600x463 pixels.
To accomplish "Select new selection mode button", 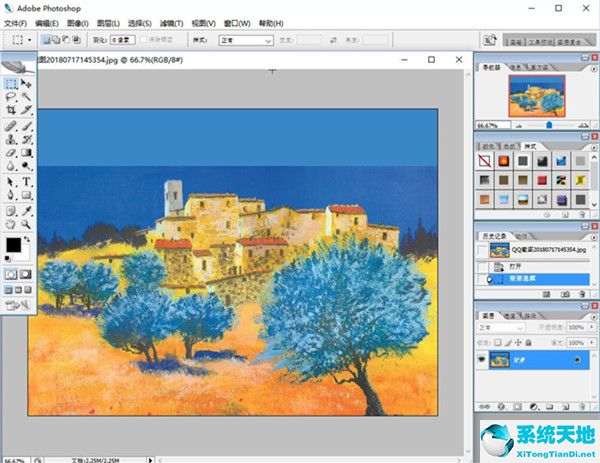I will pyautogui.click(x=46, y=40).
